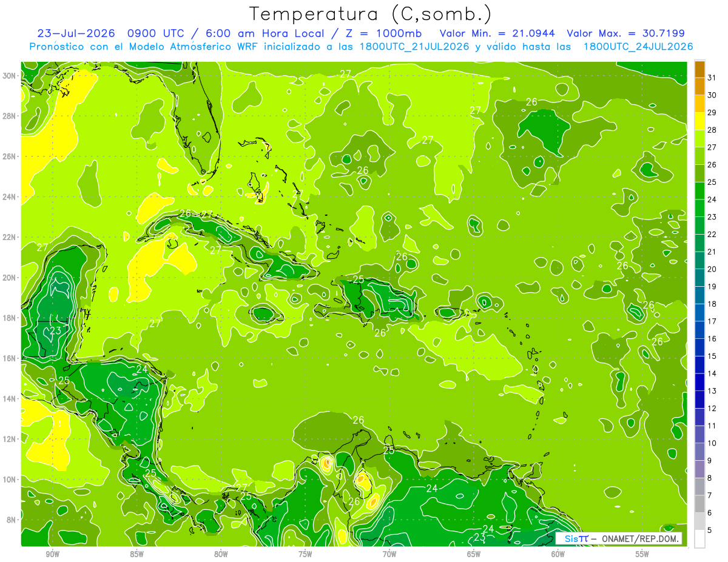Click the color scale label '5'
This screenshot has height=562, width=728.
tap(710, 530)
